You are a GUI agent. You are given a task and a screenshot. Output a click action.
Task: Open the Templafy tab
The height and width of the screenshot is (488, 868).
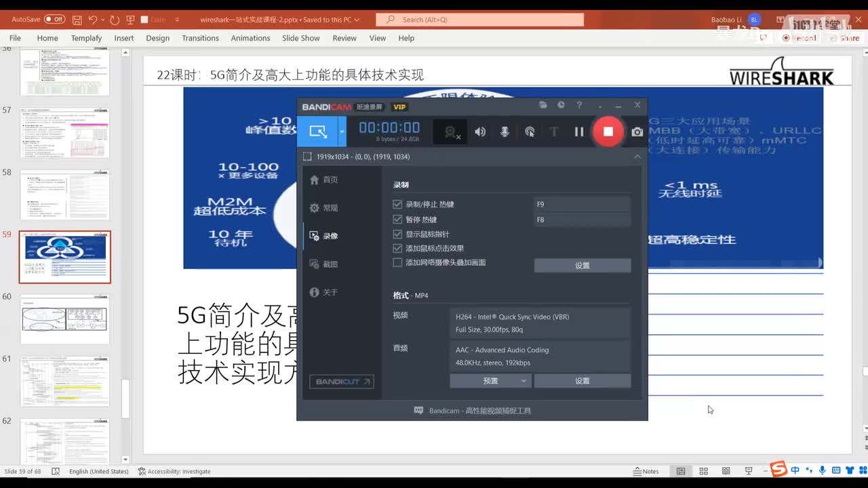pos(86,38)
